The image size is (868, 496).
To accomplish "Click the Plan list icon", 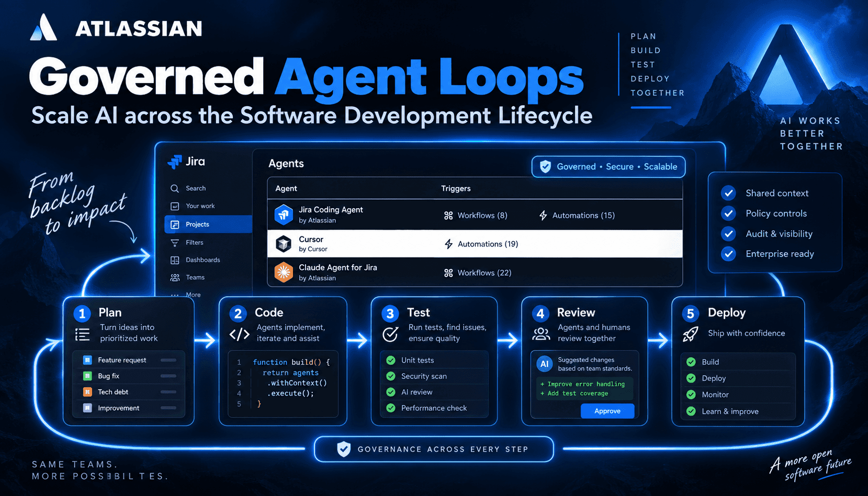I will (x=83, y=334).
